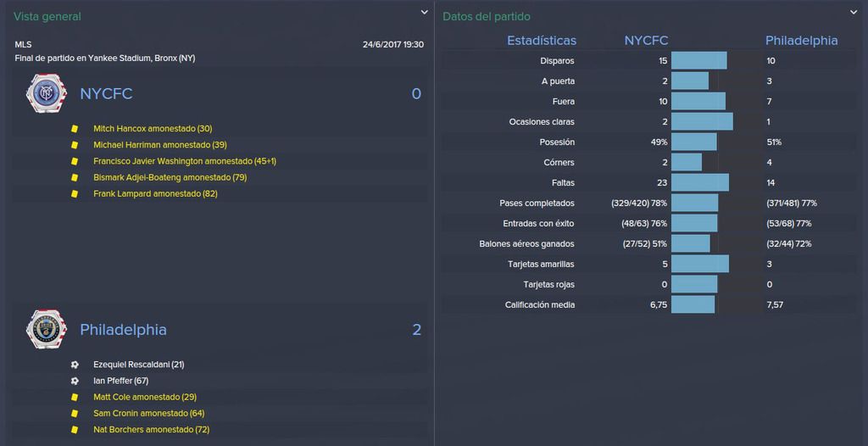
Task: Open the Vista general panel title
Action: pyautogui.click(x=47, y=17)
